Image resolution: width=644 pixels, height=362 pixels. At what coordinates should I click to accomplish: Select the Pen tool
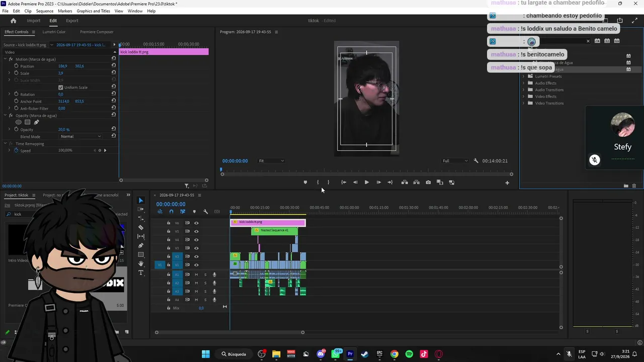[141, 245]
